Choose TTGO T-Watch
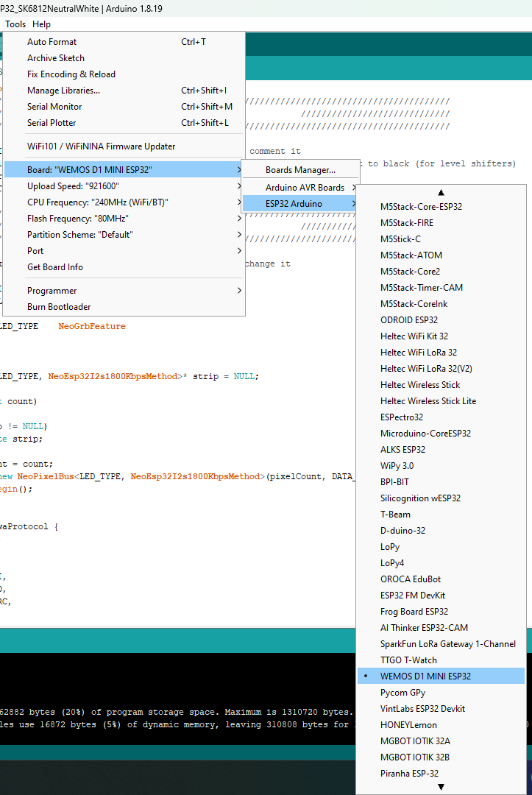 click(x=441, y=660)
